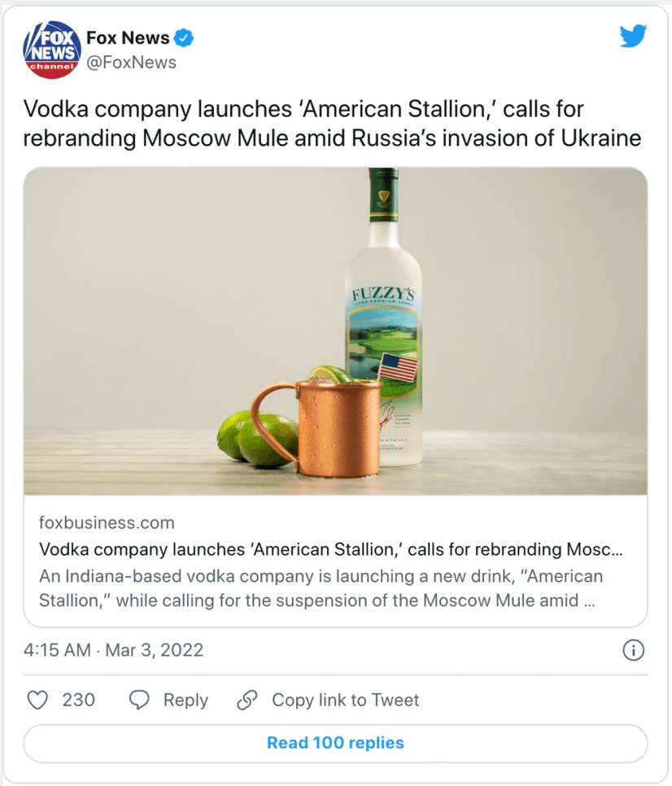Open the foxbusiness.com article link
Screen dimensions: 672x786
106,522
